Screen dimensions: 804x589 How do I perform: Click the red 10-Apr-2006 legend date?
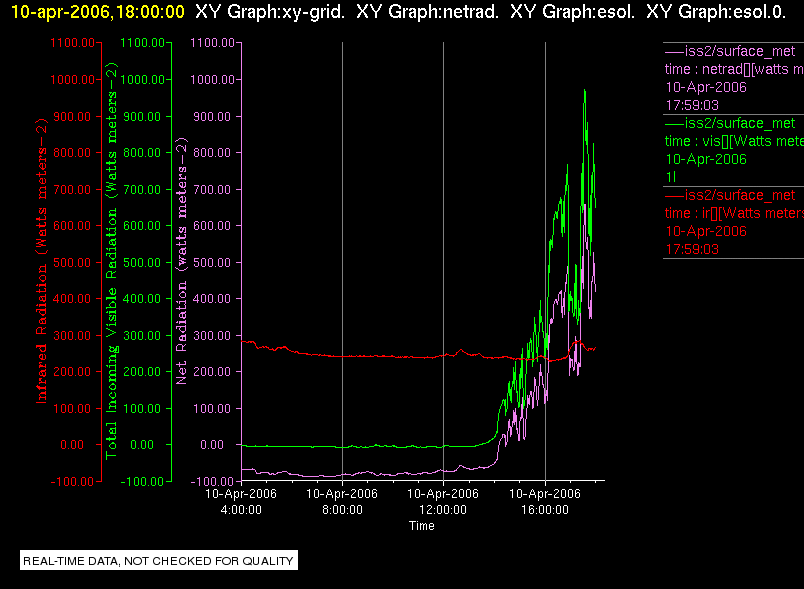coord(706,231)
